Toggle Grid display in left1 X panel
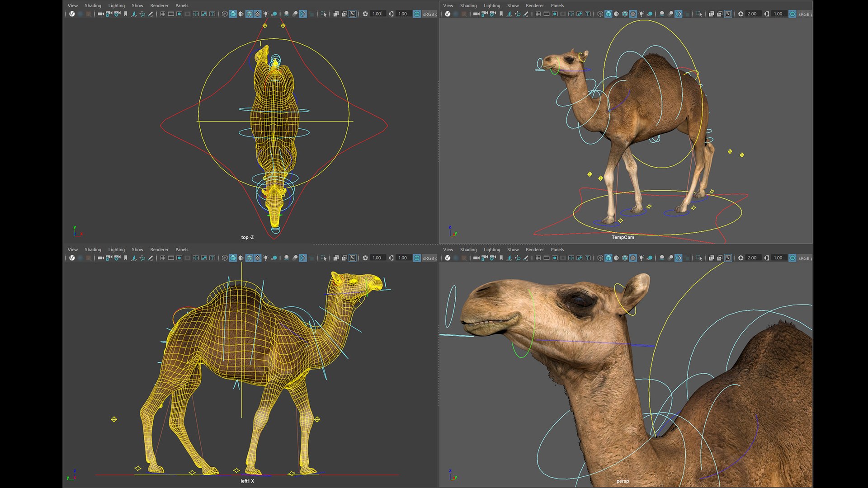The width and height of the screenshot is (868, 488). [x=163, y=258]
